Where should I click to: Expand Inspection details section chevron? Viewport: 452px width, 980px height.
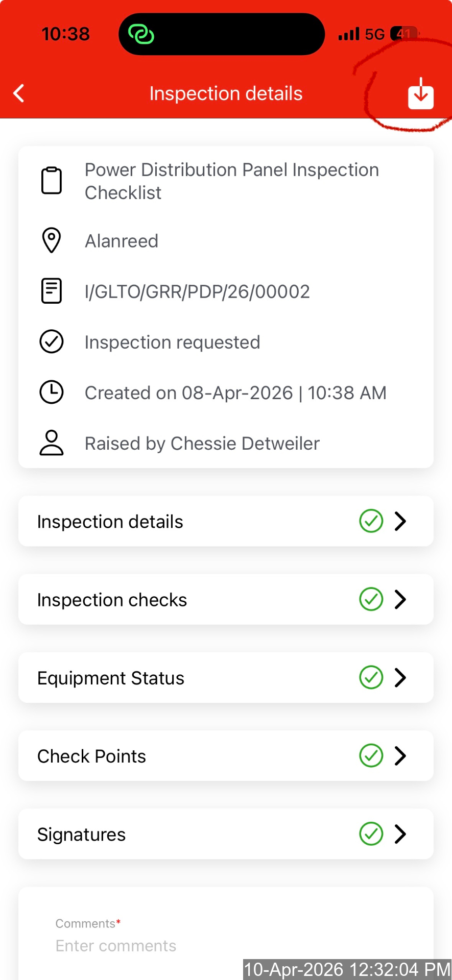400,521
